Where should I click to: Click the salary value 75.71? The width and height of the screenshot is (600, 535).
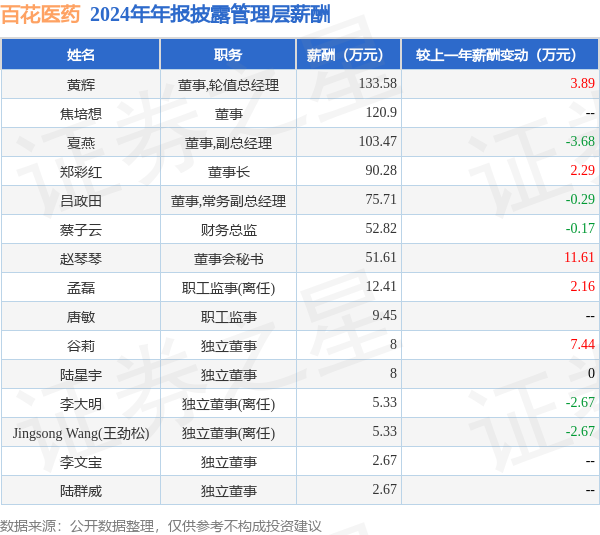coord(381,199)
